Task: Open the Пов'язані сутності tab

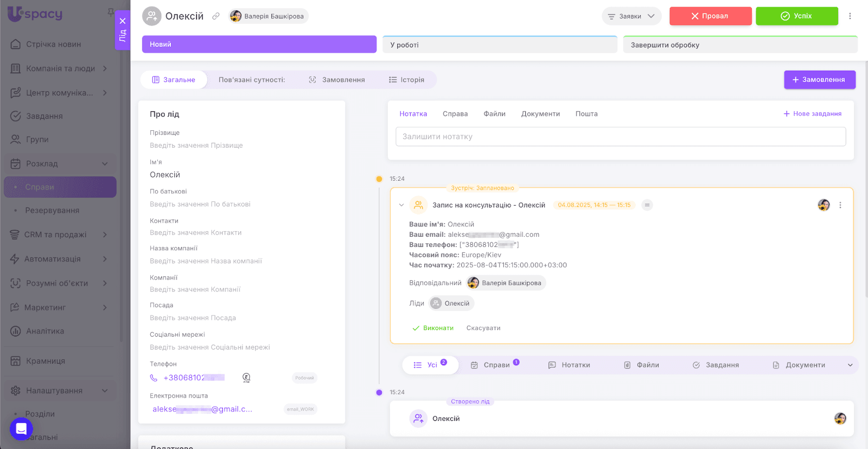Action: tap(252, 80)
